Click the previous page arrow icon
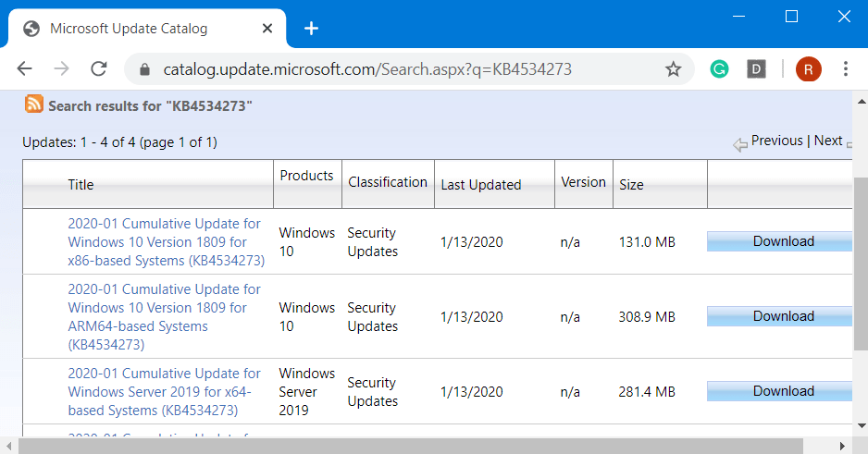This screenshot has height=454, width=868. [740, 145]
